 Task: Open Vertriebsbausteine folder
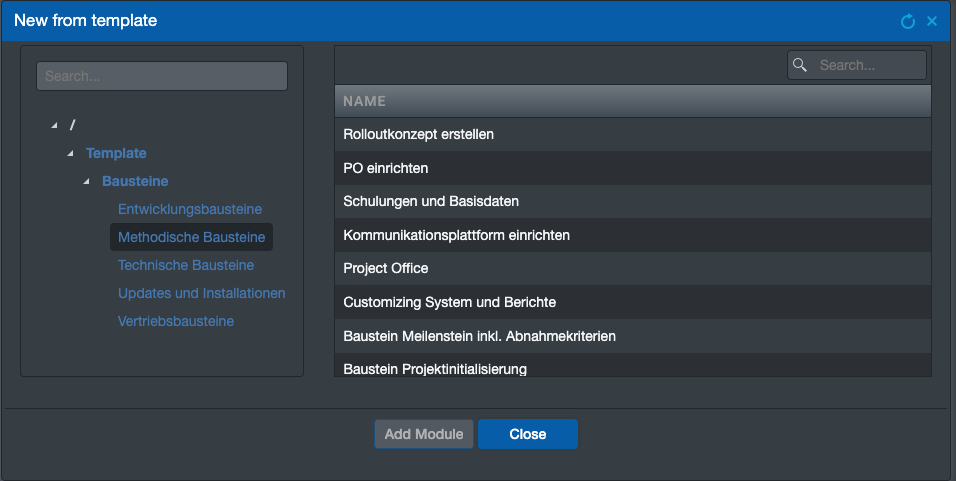tap(176, 321)
